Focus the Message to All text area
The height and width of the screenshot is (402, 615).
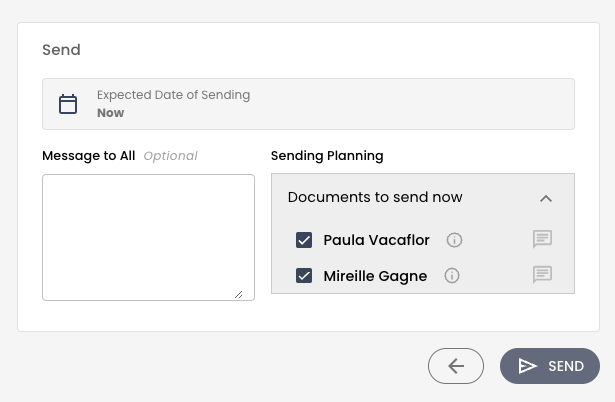pos(148,238)
